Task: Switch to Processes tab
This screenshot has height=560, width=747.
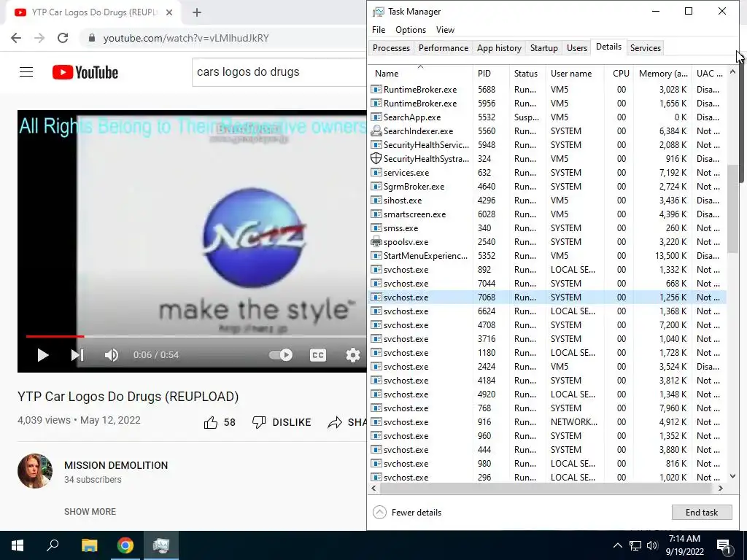Action: [x=391, y=48]
